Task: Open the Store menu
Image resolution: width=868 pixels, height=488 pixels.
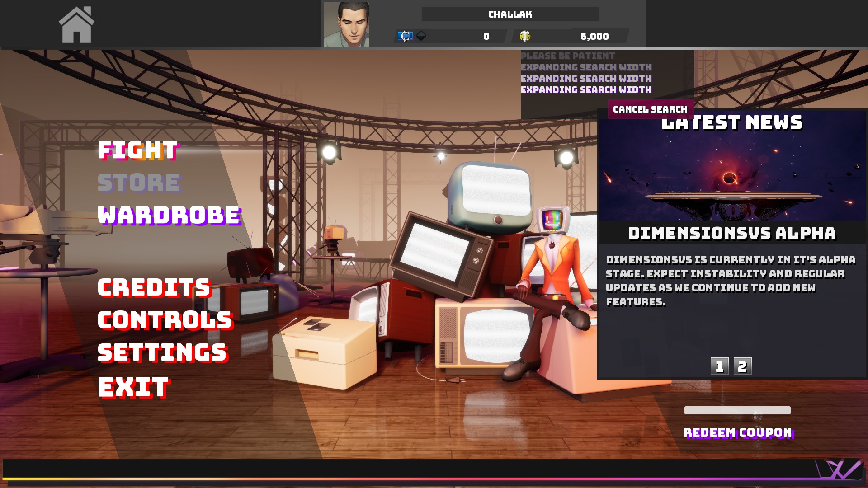Action: pyautogui.click(x=139, y=183)
